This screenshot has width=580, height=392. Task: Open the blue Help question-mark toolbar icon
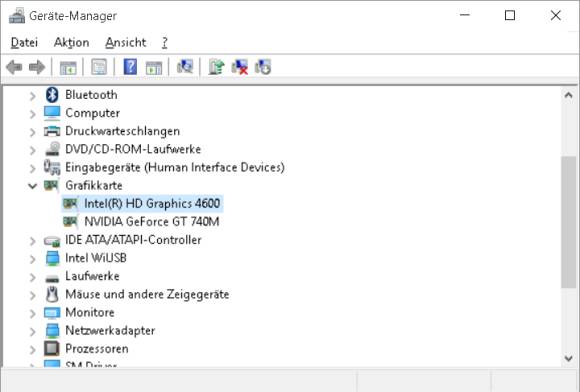[130, 67]
